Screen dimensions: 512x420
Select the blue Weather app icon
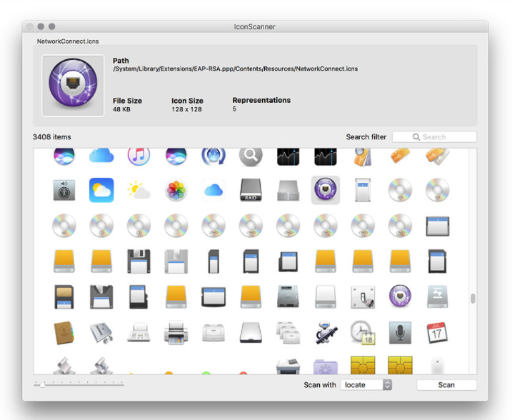pos(101,190)
